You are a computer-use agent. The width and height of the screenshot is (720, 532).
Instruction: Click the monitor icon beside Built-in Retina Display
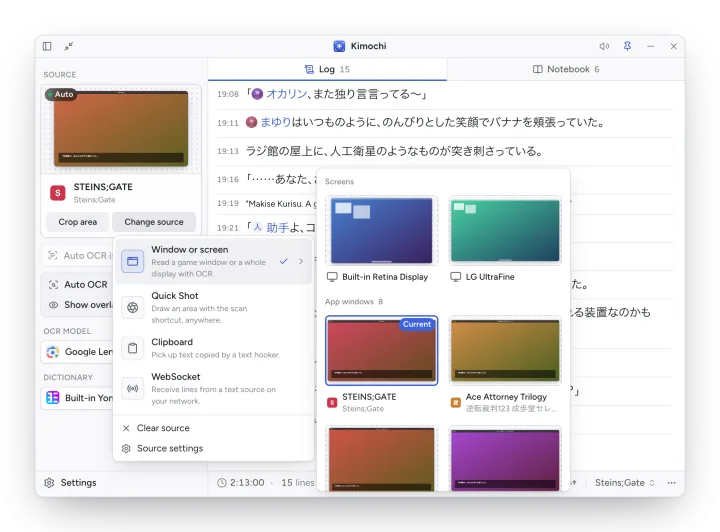(x=332, y=277)
